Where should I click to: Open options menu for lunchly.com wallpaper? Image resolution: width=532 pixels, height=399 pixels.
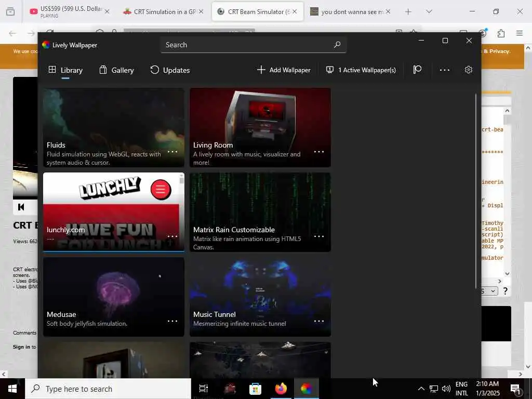tap(172, 236)
